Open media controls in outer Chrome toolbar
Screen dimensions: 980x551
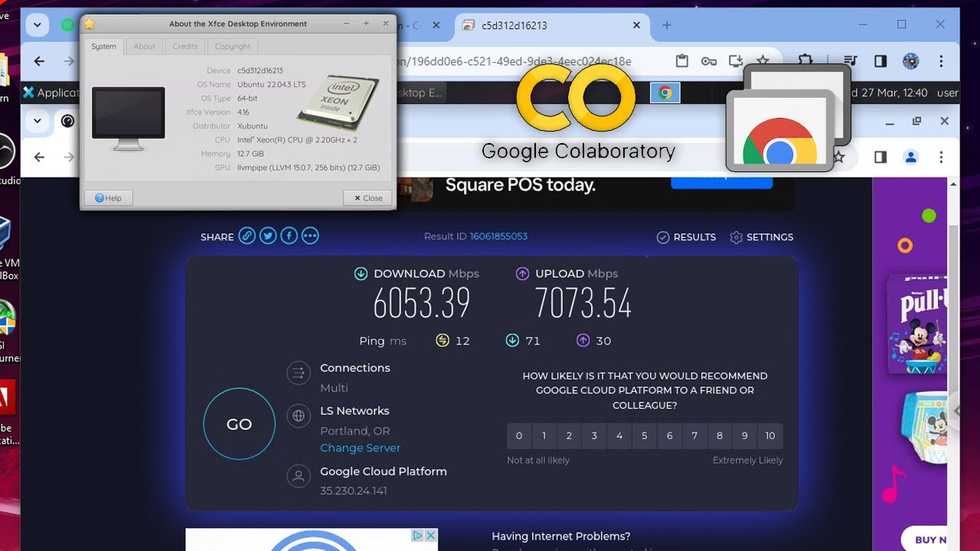click(x=851, y=61)
